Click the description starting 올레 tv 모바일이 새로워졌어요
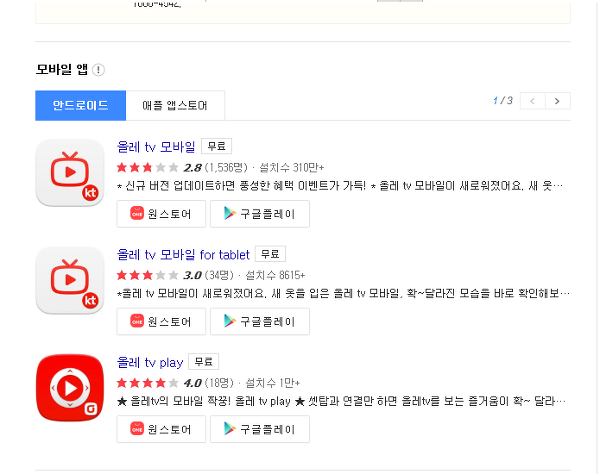 pyautogui.click(x=343, y=294)
